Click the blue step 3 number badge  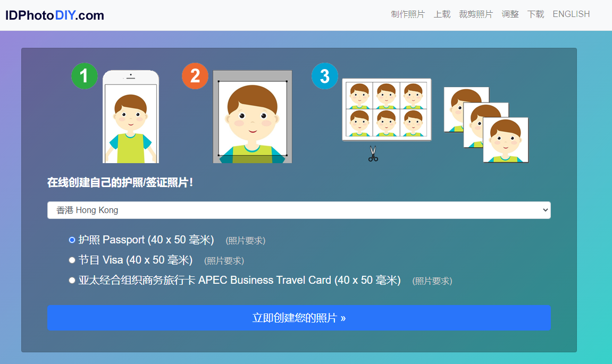point(324,75)
